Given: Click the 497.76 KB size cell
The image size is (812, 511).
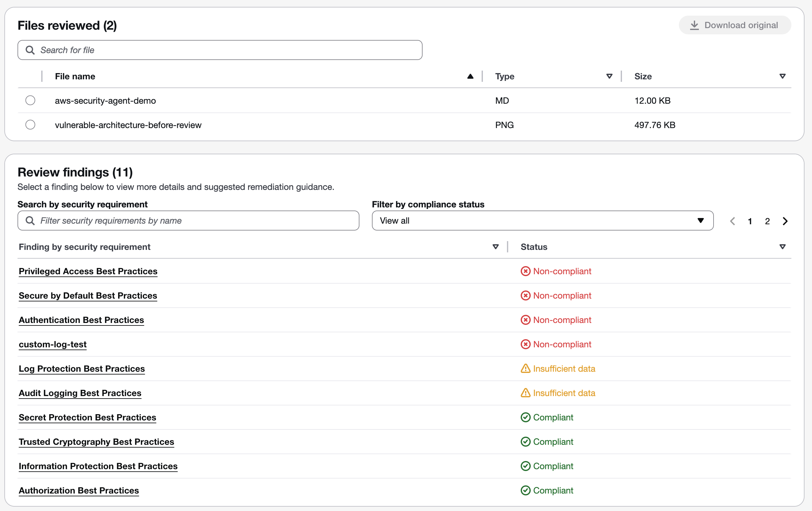Looking at the screenshot, I should [x=654, y=125].
